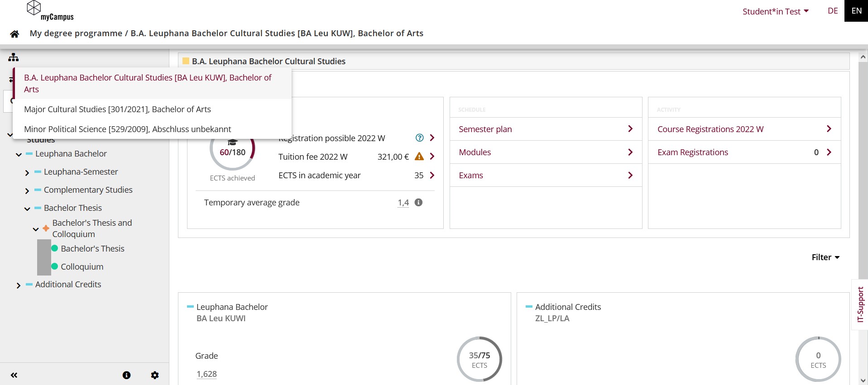Click the scrollbar up arrow
Viewport: 868px width, 385px height.
coord(863,57)
